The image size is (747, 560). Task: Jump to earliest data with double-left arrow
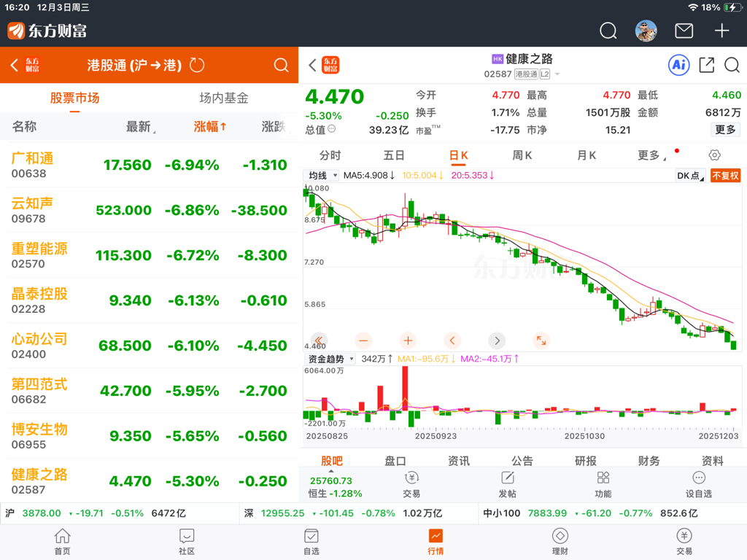point(319,341)
